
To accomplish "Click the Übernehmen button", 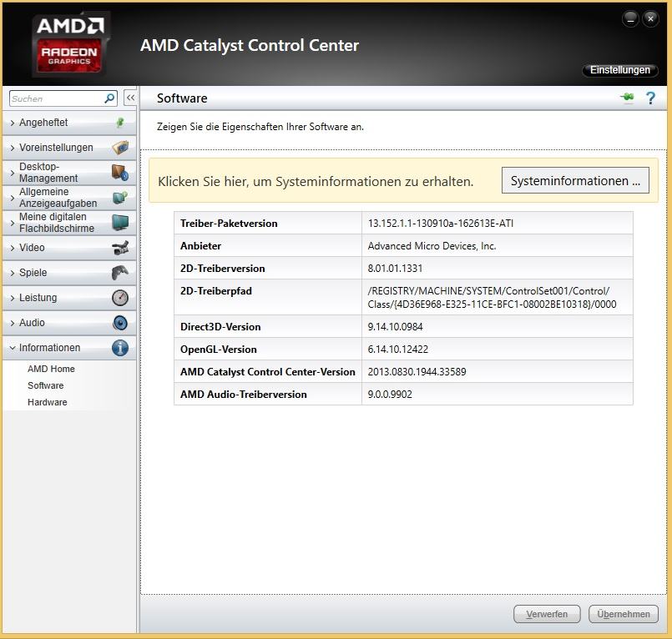I will [623, 614].
